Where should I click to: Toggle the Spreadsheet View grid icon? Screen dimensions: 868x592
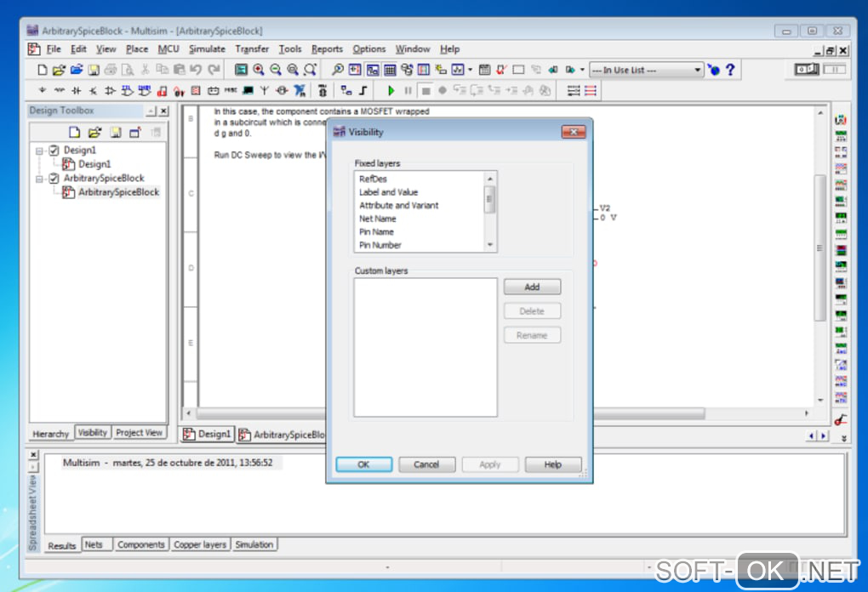(x=390, y=70)
